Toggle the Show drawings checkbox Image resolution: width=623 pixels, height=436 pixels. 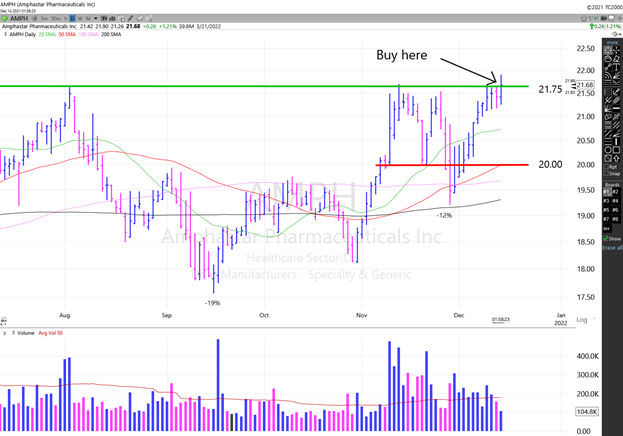pos(606,238)
